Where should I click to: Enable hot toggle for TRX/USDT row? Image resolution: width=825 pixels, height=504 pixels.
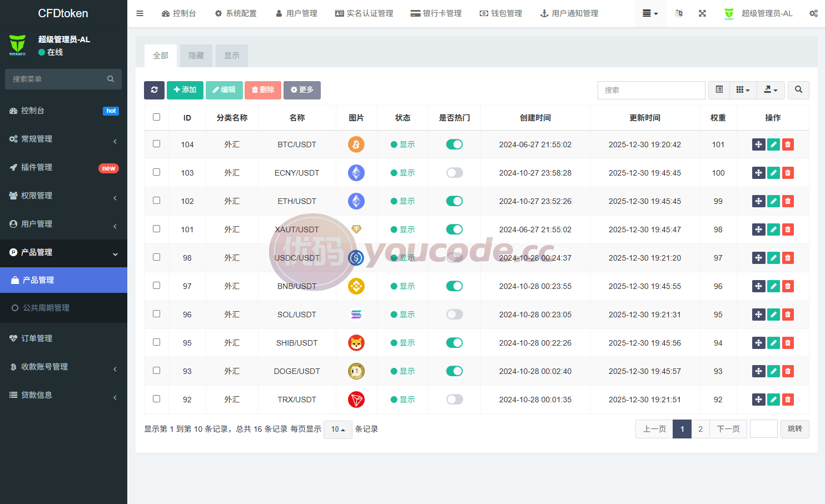(454, 400)
